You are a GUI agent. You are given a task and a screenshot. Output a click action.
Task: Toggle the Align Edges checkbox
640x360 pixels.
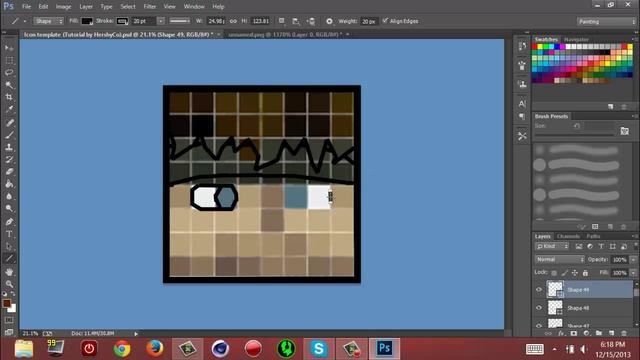[x=385, y=21]
